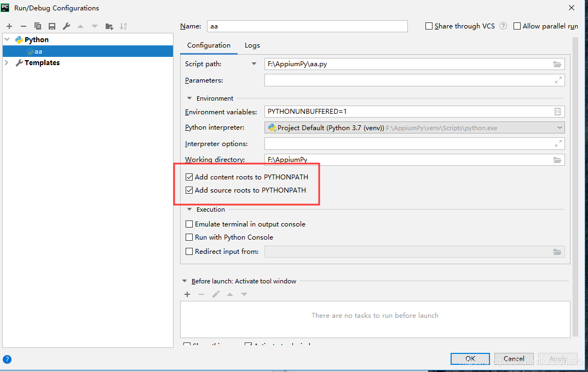588x372 pixels.
Task: Browse for script path with folder icon
Action: point(557,63)
